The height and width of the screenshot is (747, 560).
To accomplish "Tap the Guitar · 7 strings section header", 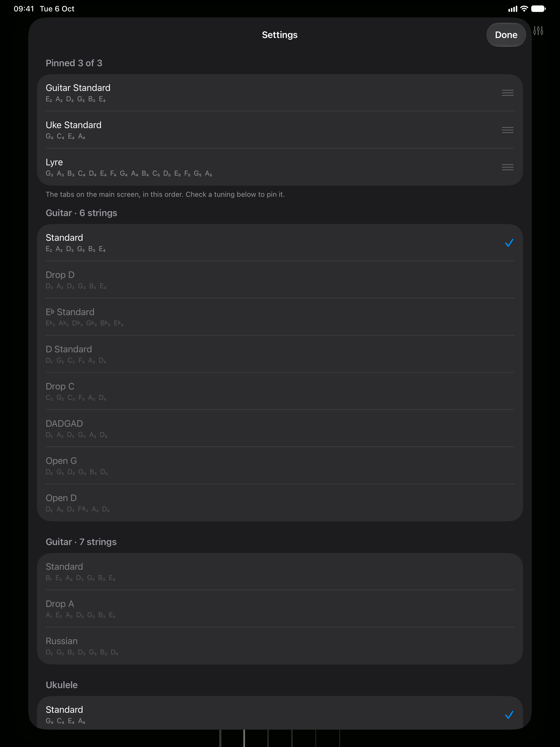I will [x=81, y=542].
